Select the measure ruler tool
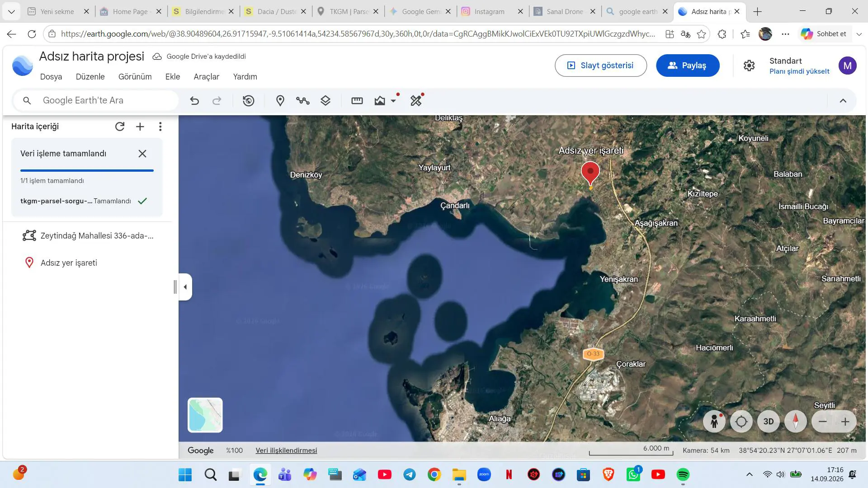Viewport: 868px width, 488px height. tap(357, 101)
